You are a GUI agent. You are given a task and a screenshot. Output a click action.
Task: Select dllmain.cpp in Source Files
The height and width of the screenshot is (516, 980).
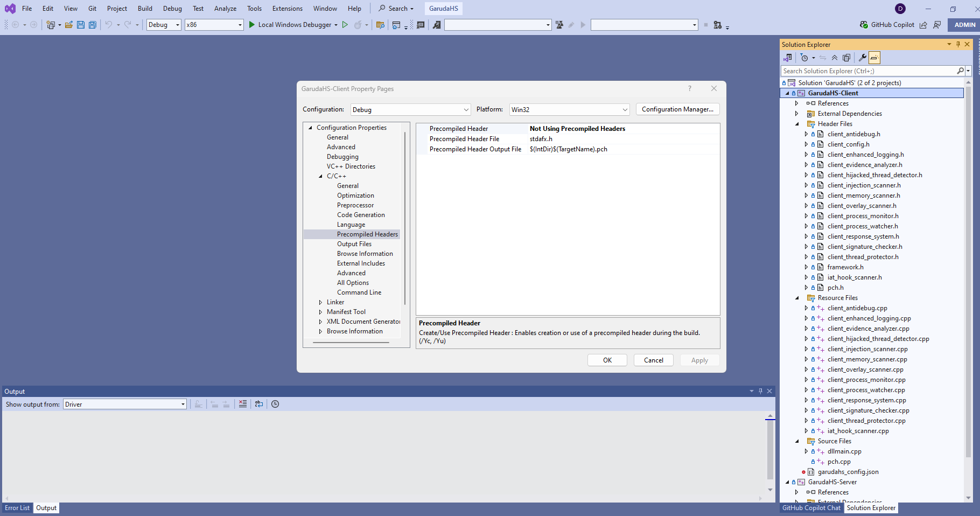pyautogui.click(x=844, y=451)
